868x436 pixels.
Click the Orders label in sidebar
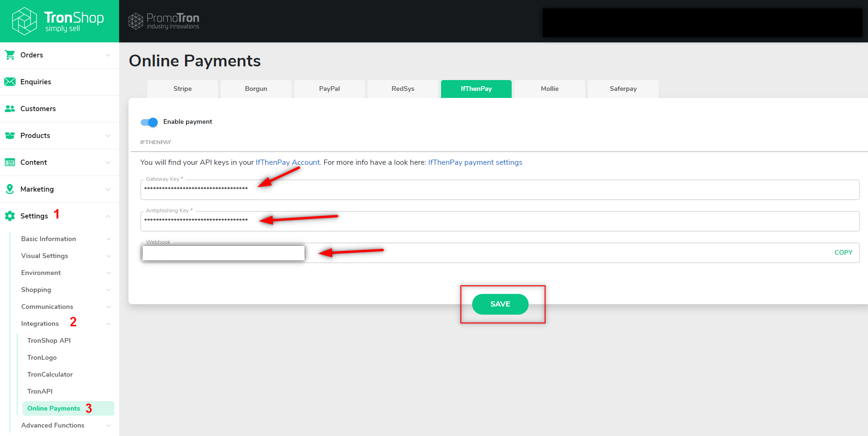coord(32,55)
